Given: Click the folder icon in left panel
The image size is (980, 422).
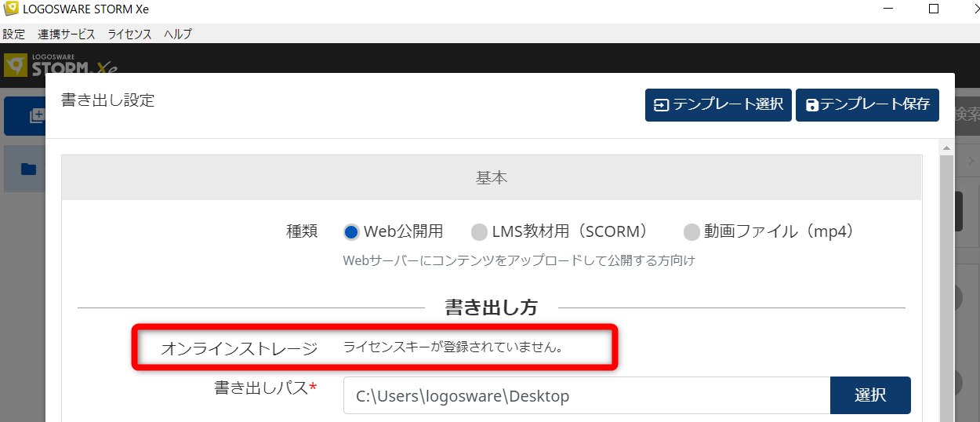Looking at the screenshot, I should (x=28, y=169).
